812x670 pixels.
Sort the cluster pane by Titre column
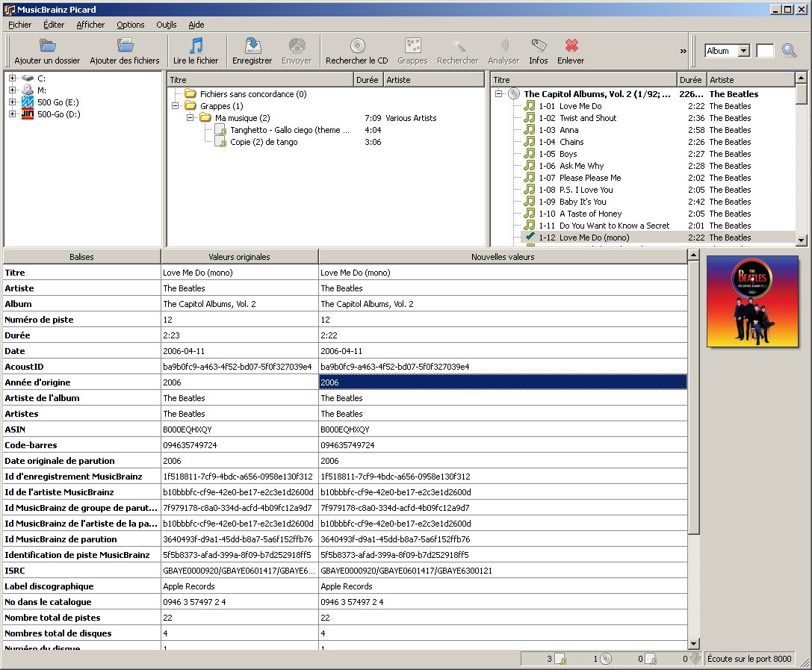coord(261,80)
